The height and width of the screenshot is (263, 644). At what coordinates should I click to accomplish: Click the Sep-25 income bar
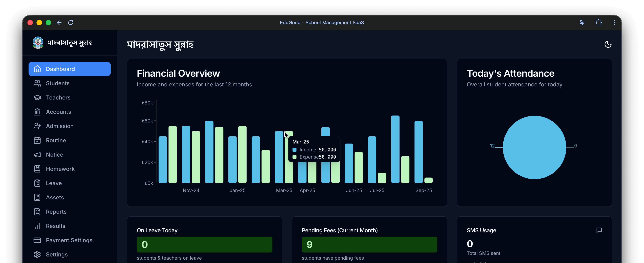[x=419, y=152]
